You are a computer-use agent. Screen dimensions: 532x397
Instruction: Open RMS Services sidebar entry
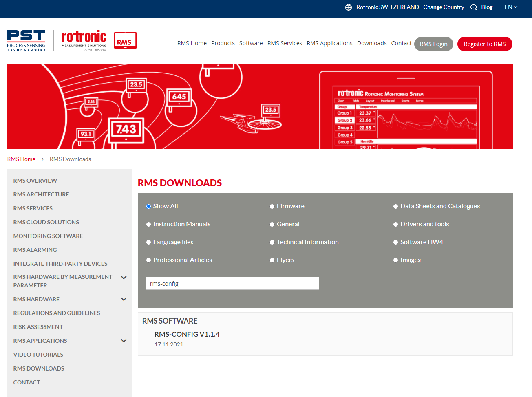click(x=33, y=208)
